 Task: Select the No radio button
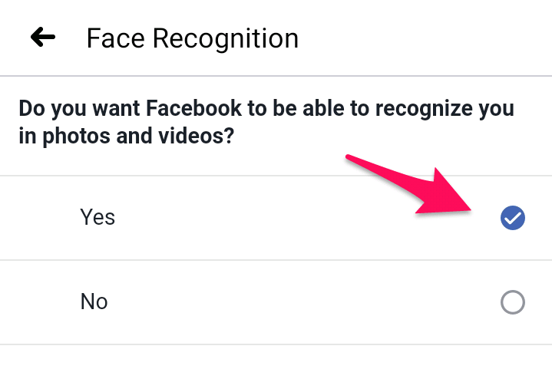click(x=512, y=302)
